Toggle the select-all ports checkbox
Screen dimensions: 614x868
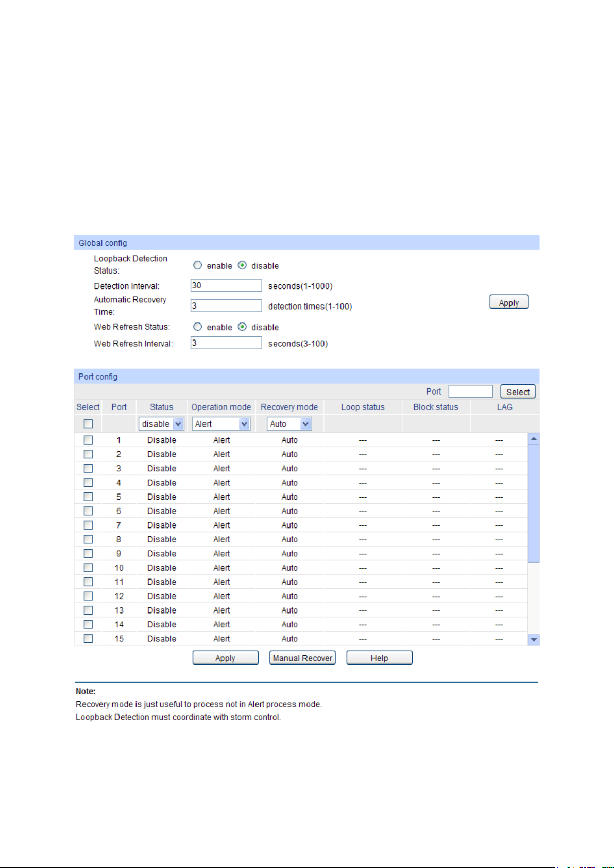point(88,423)
